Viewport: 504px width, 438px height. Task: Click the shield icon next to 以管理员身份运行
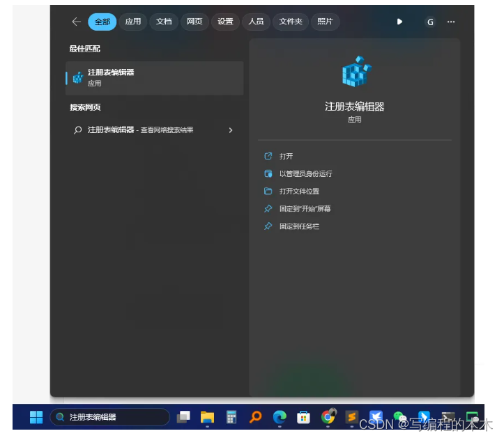(x=268, y=173)
